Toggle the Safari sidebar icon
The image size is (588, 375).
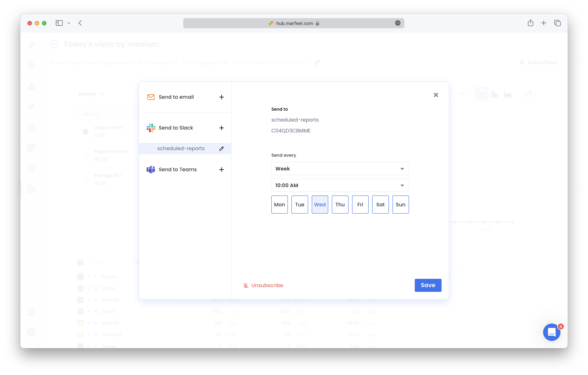coord(59,23)
